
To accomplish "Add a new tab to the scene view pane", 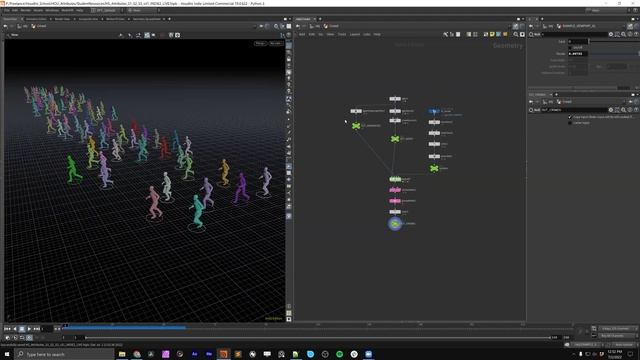I will point(169,19).
